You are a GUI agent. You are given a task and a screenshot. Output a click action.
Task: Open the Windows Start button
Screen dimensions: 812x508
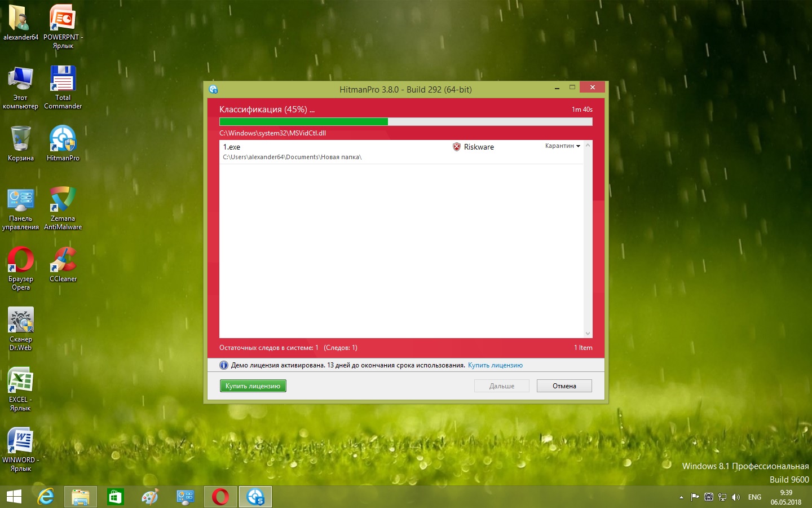click(x=14, y=497)
